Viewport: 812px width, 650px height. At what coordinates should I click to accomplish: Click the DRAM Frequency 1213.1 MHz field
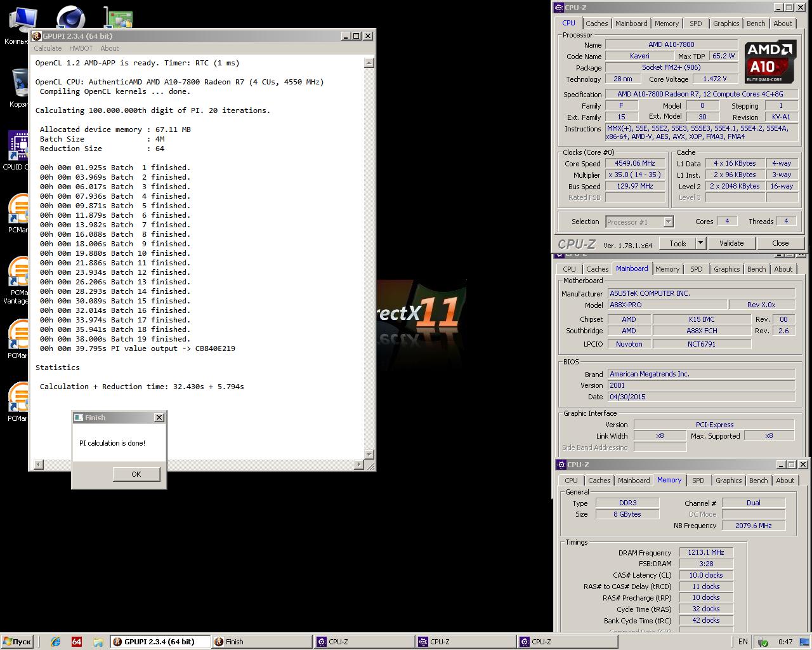(706, 552)
